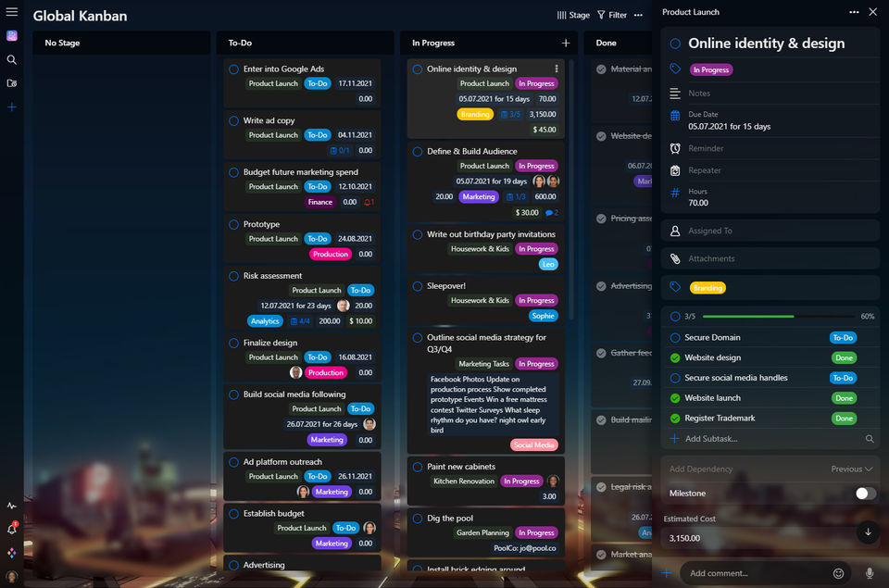Click the app logo icon in sidebar
The height and width of the screenshot is (588, 889).
(11, 36)
